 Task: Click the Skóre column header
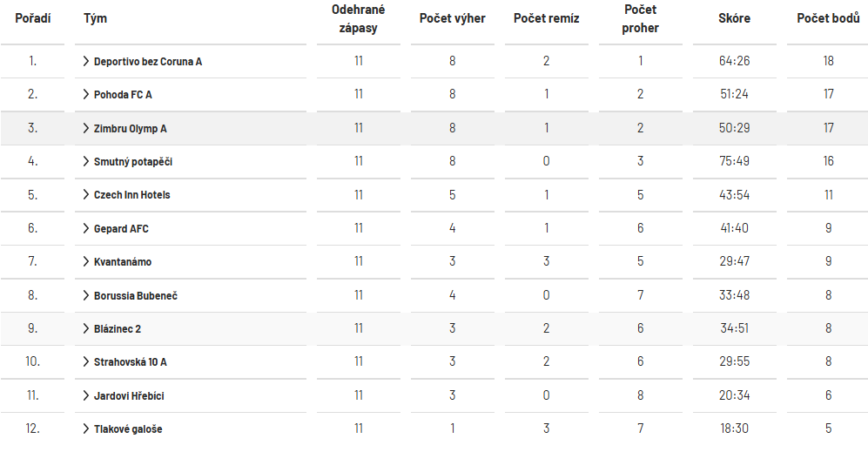coord(735,18)
